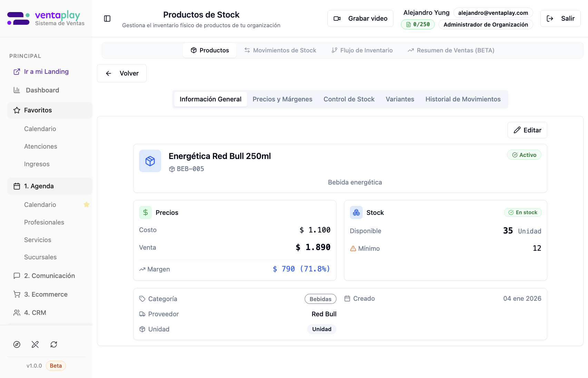
Task: Expand the 2. Comunicación section
Action: click(50, 276)
